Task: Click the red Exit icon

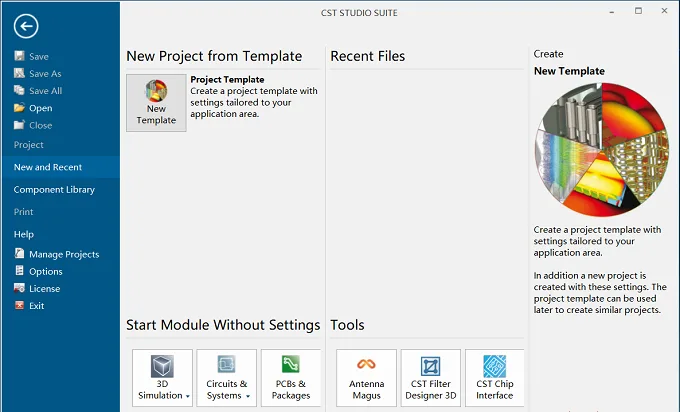Action: tap(19, 305)
